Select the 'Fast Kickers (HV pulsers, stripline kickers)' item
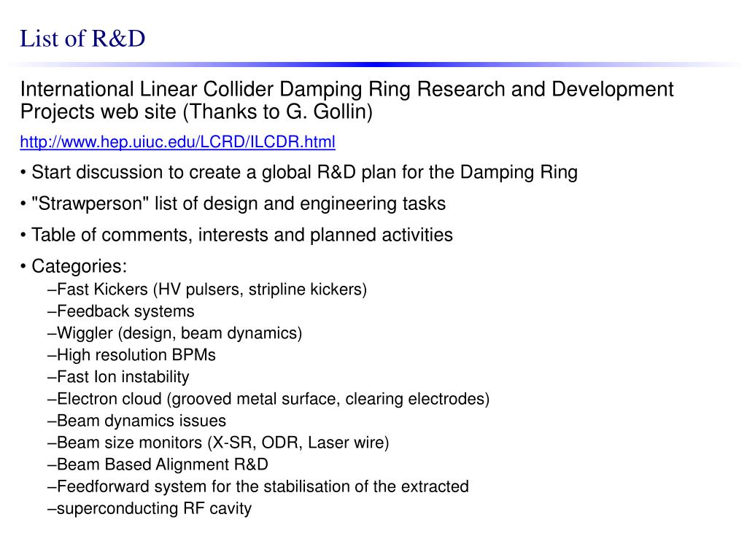This screenshot has width=747, height=560. [207, 289]
